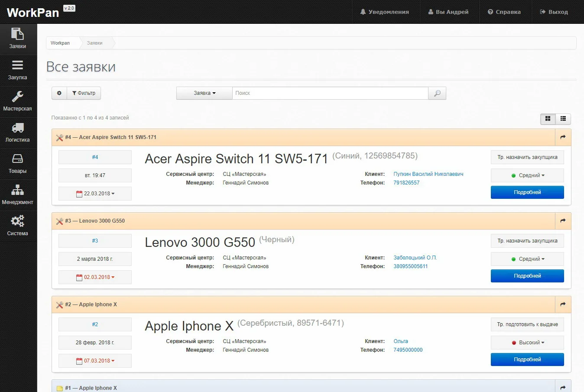Image resolution: width=584 pixels, height=392 pixels.
Task: Open client Заболоцький О.П.
Action: pos(415,258)
